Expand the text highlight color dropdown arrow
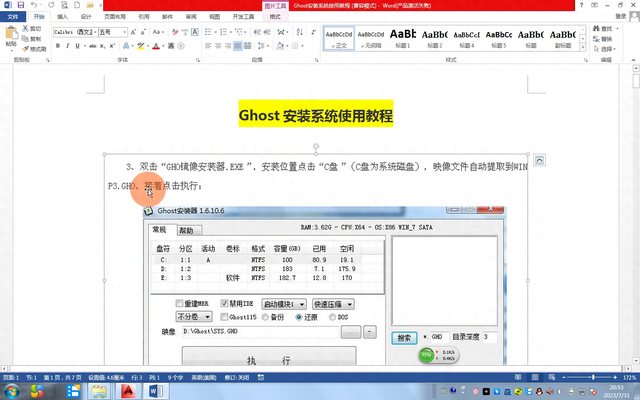This screenshot has height=400, width=640. [x=148, y=46]
